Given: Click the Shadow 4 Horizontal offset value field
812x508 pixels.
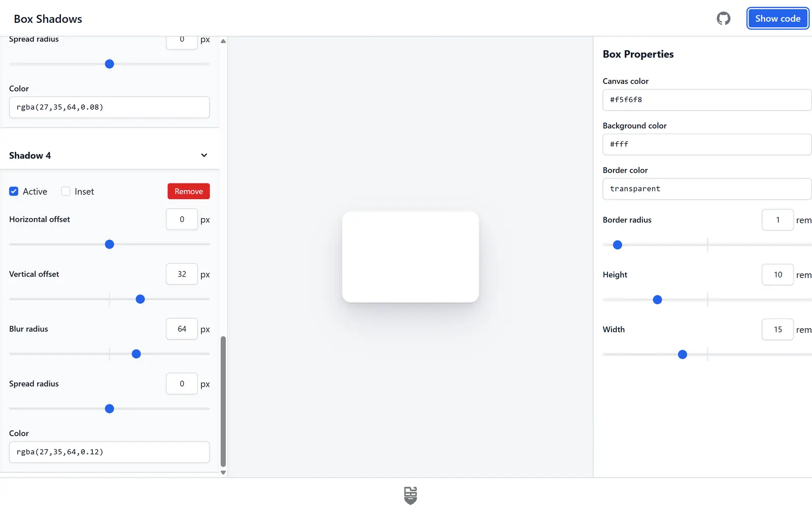Looking at the screenshot, I should (x=182, y=219).
